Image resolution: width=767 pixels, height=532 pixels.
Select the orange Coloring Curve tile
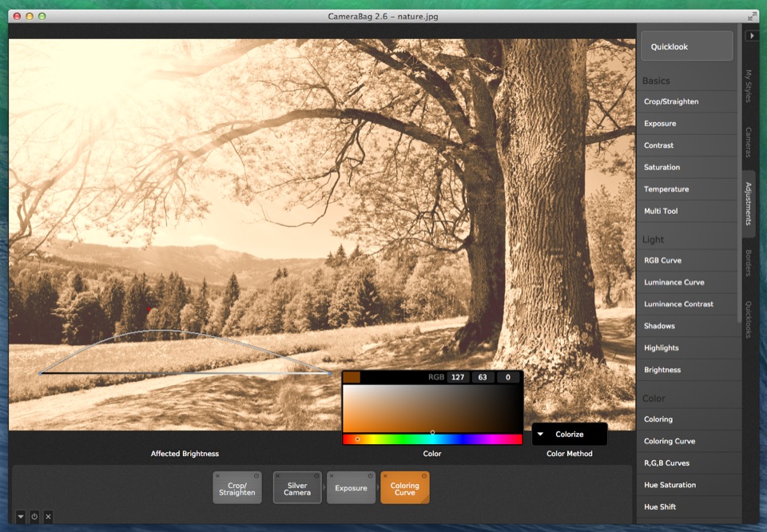(404, 488)
